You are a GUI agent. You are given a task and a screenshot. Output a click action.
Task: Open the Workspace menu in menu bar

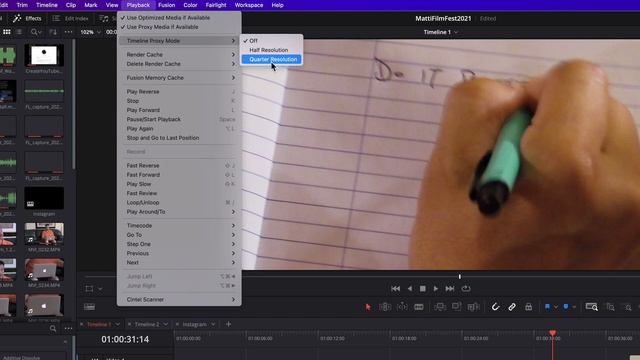pyautogui.click(x=249, y=5)
